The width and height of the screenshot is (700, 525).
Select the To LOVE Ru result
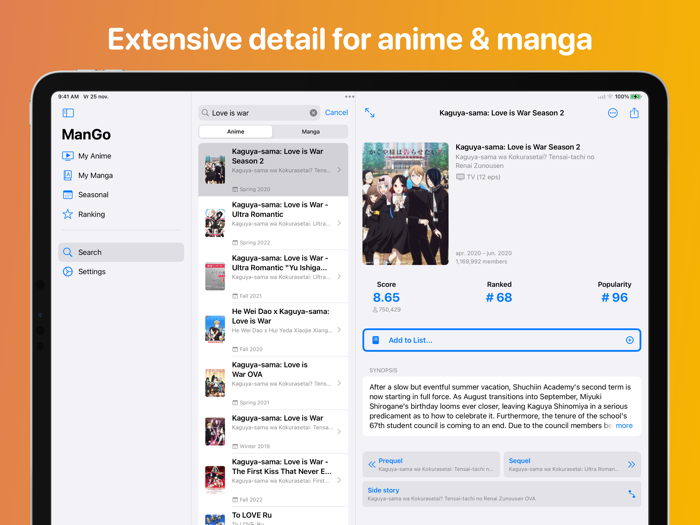273,516
